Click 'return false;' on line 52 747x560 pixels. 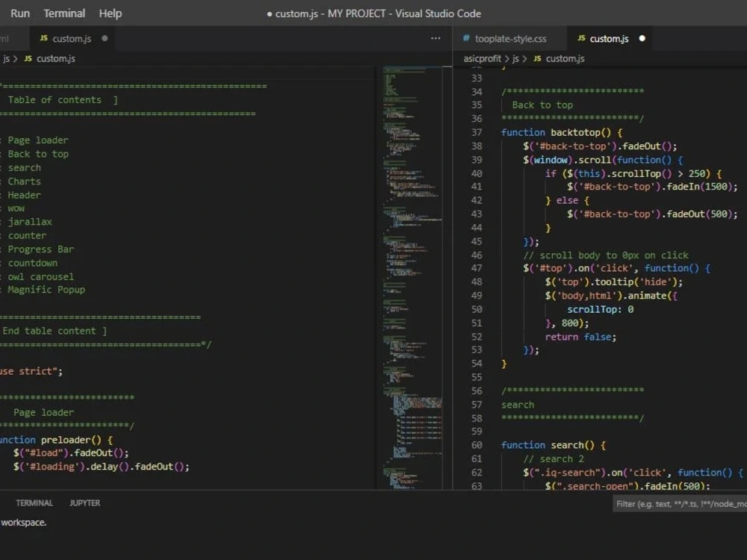580,337
